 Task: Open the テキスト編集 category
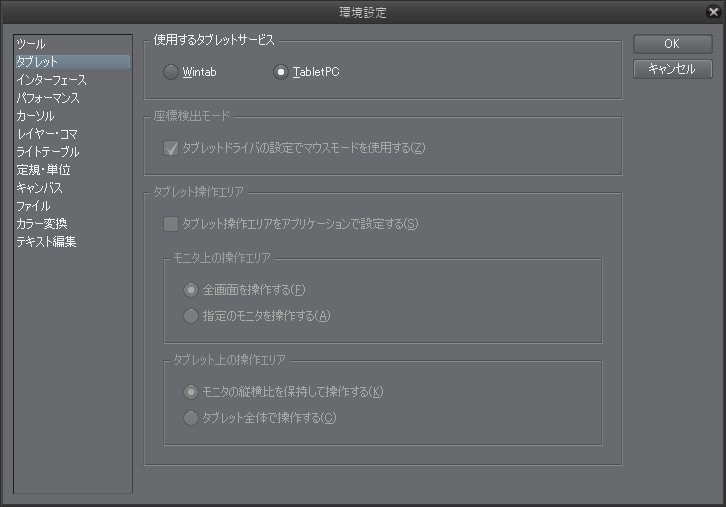(x=73, y=242)
